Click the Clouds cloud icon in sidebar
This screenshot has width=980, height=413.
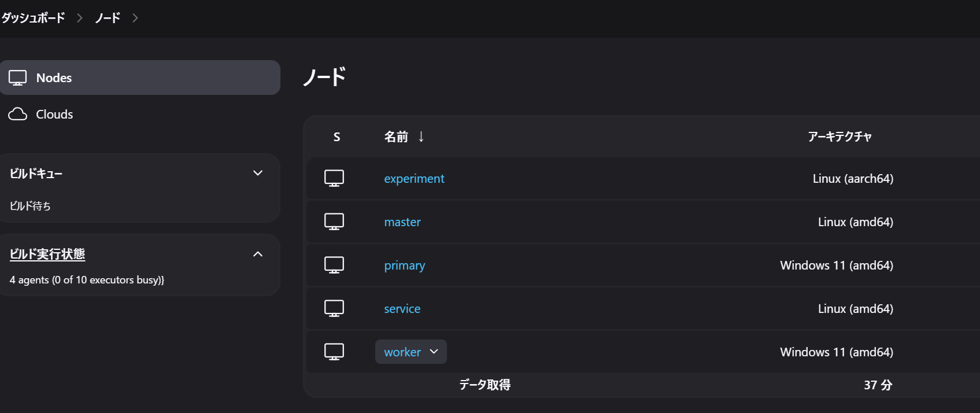17,114
